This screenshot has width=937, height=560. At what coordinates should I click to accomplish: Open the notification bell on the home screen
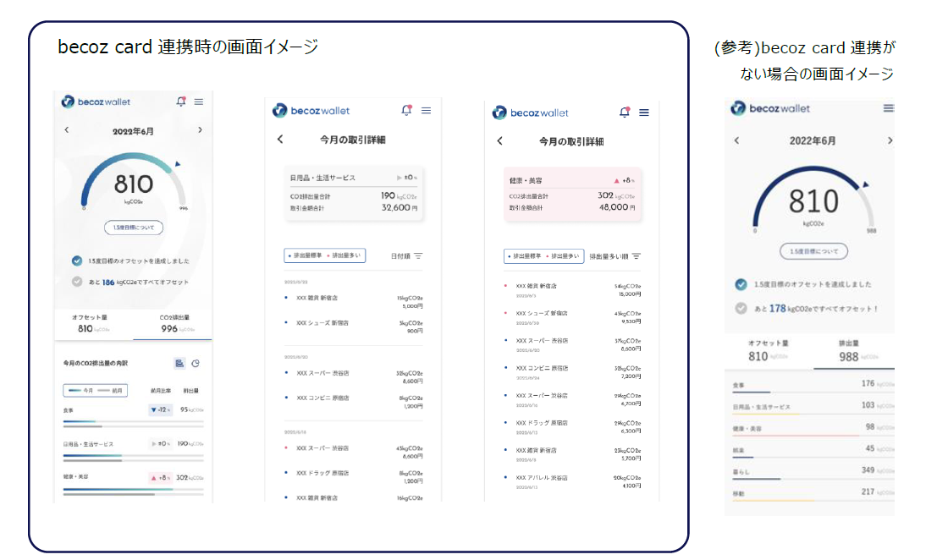[181, 102]
